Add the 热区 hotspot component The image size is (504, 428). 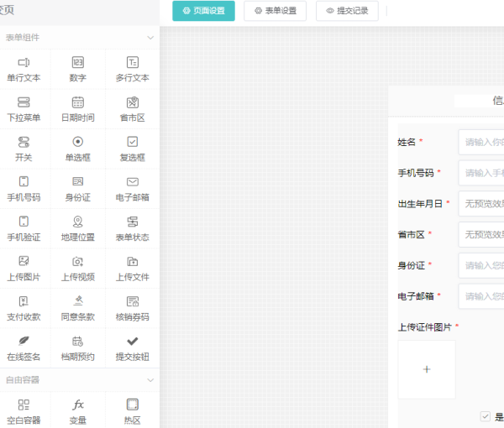(x=133, y=412)
